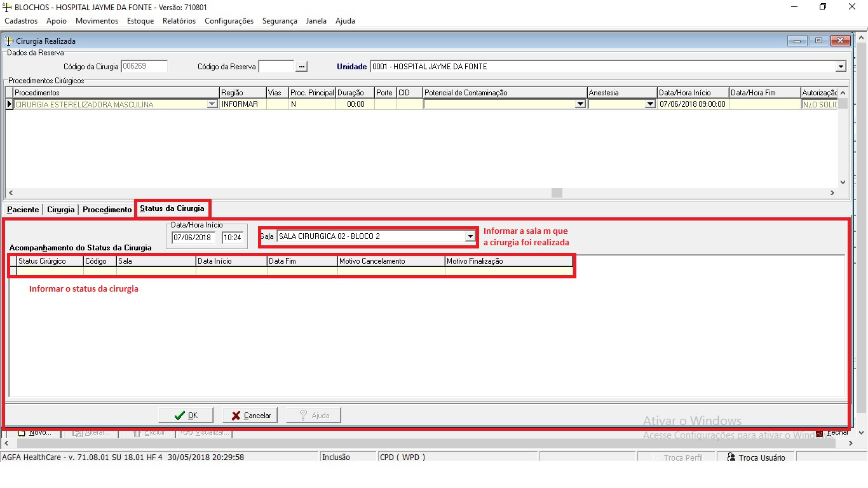Click the Proc. Principal cell N

tap(312, 104)
